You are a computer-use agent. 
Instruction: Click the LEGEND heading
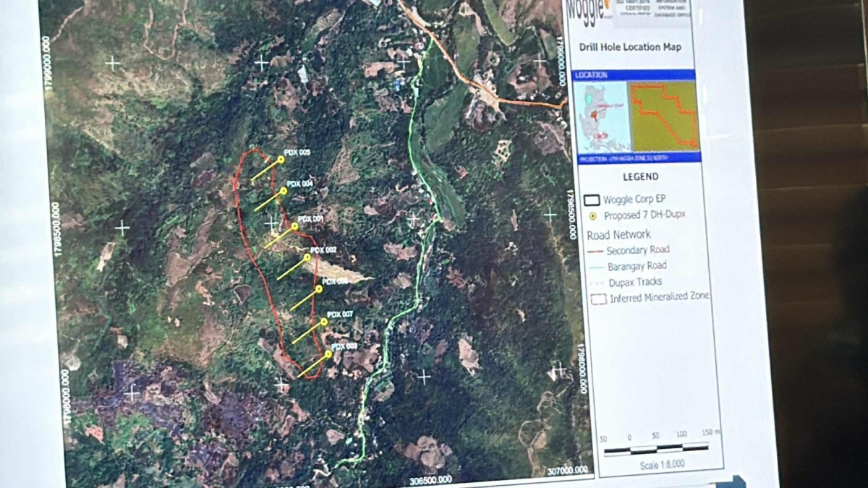click(x=640, y=176)
